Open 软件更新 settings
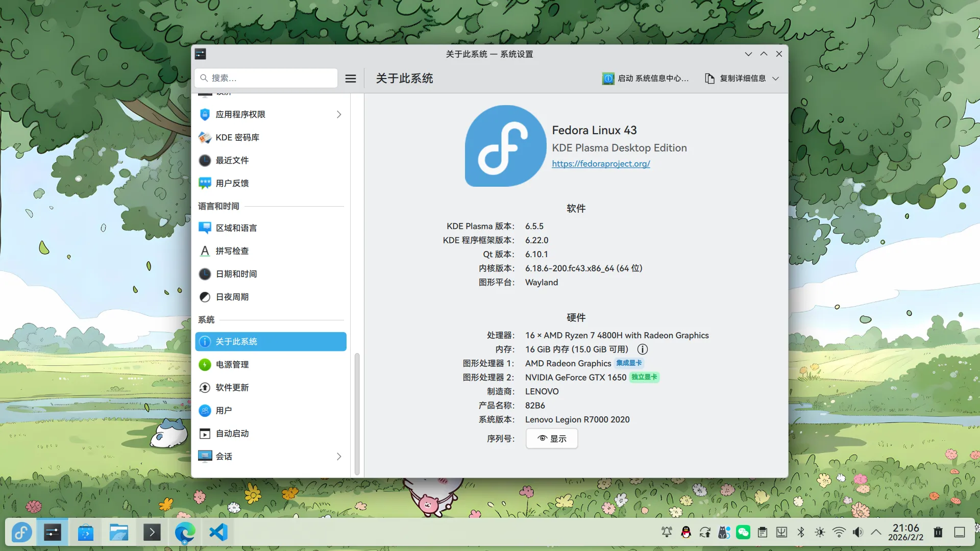The image size is (980, 551). (x=232, y=387)
